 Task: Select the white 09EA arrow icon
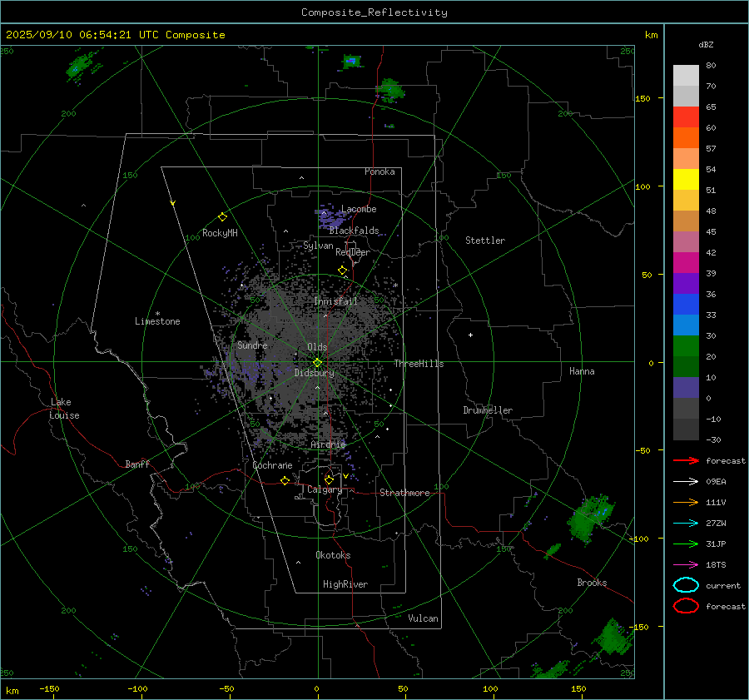(686, 482)
